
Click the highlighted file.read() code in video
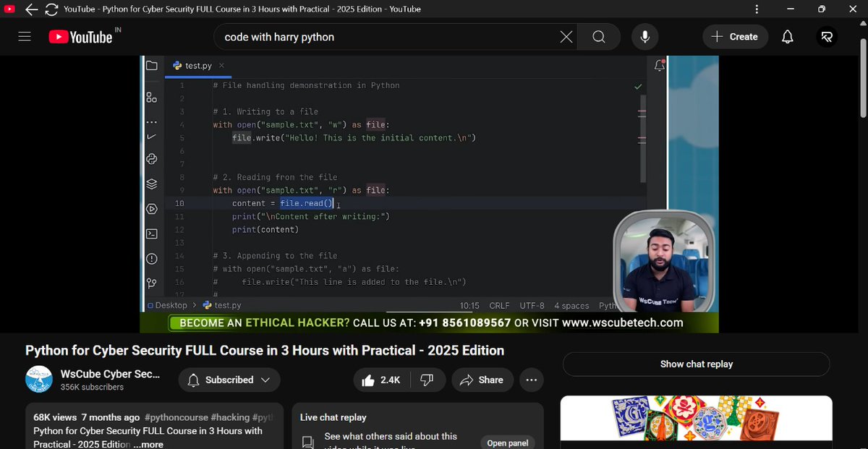(x=306, y=203)
